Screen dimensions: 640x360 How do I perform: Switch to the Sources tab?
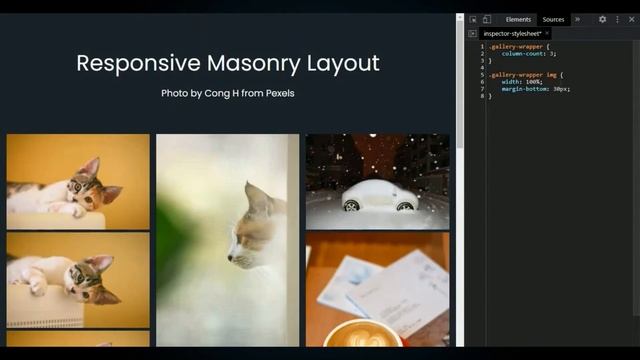(x=553, y=20)
